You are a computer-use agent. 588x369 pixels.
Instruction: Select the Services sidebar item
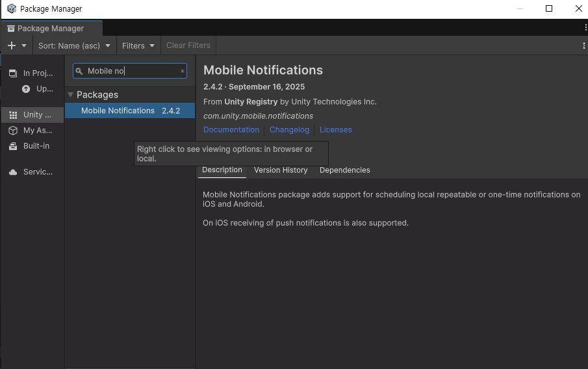tap(32, 172)
